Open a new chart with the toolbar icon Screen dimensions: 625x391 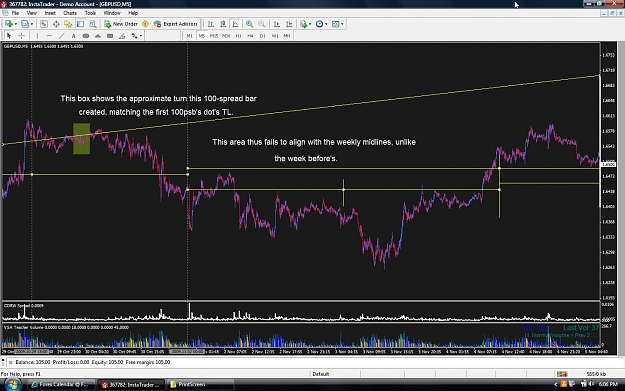point(8,24)
